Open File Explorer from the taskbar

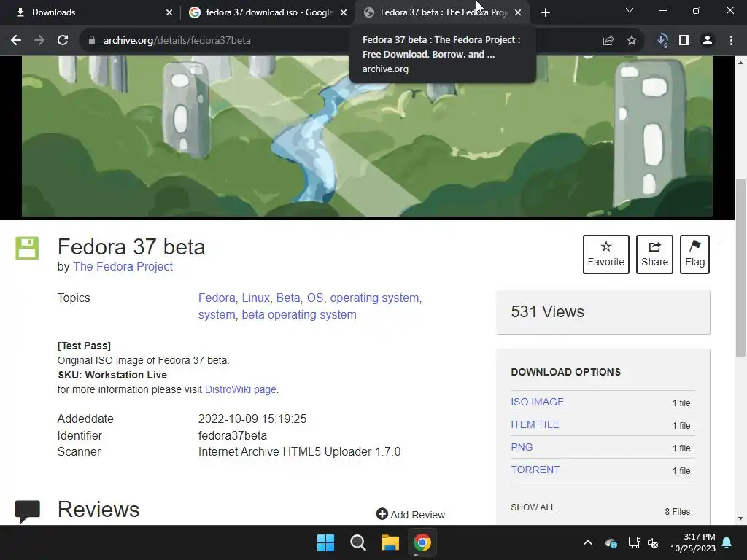tap(390, 542)
